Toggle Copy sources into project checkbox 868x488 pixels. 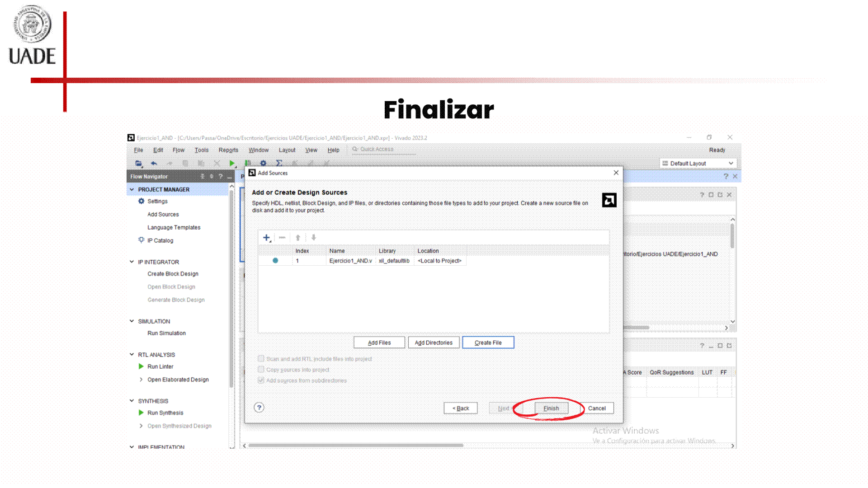pyautogui.click(x=261, y=370)
